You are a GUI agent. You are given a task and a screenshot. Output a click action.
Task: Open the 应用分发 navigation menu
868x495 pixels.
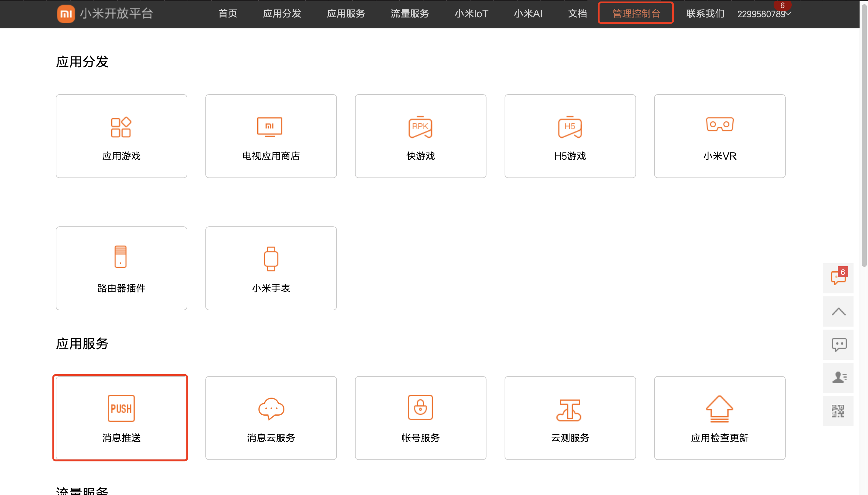[282, 14]
